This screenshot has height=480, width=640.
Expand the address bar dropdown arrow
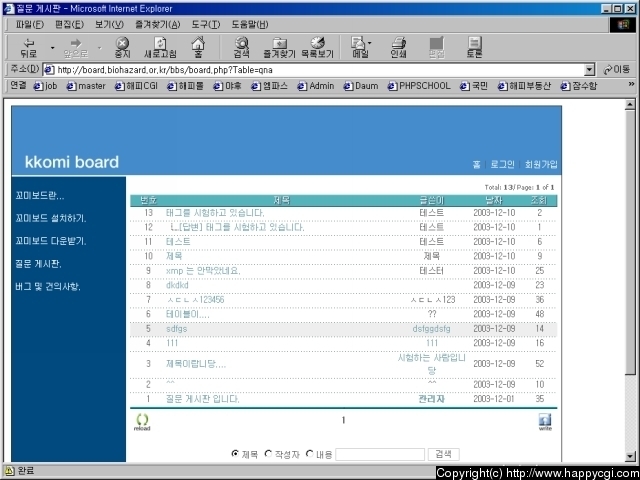[589, 70]
